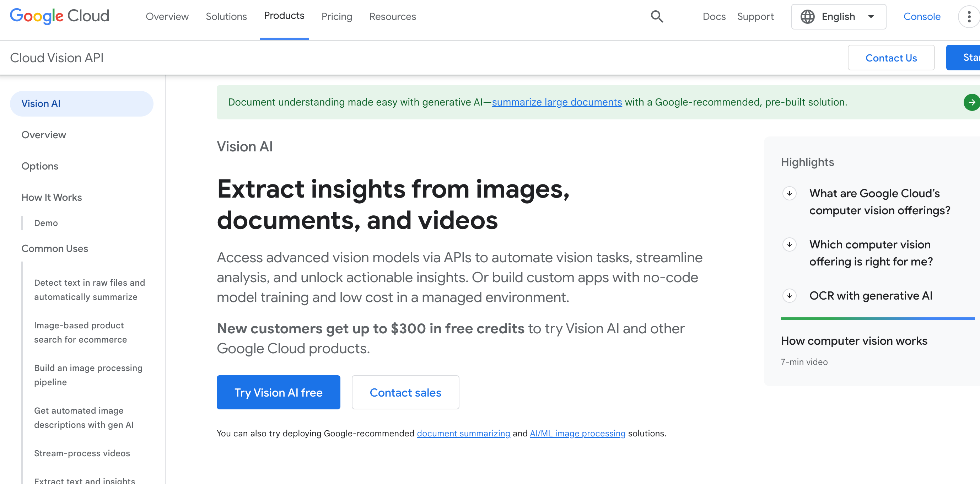Click the Google Cloud logo
This screenshot has width=980, height=484.
tap(59, 16)
